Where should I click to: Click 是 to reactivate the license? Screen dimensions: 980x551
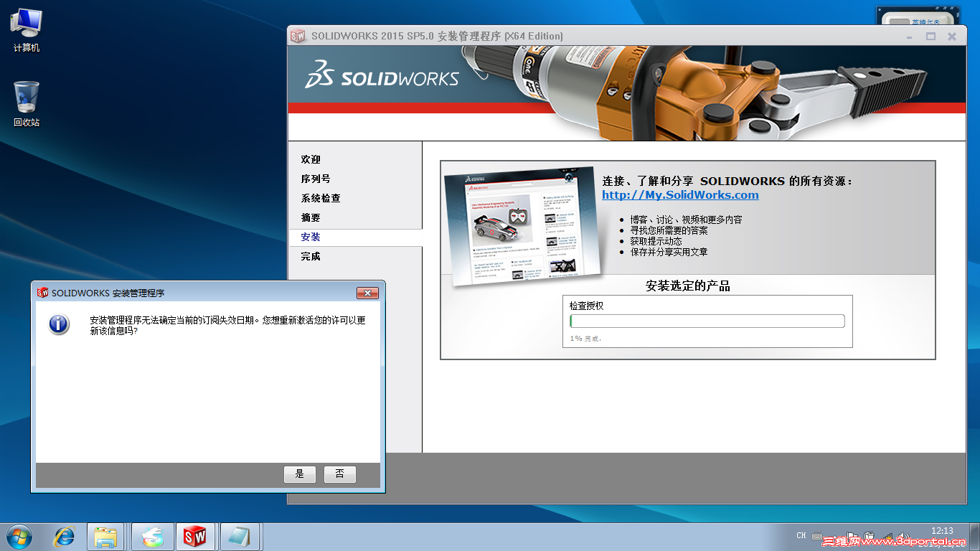point(300,474)
